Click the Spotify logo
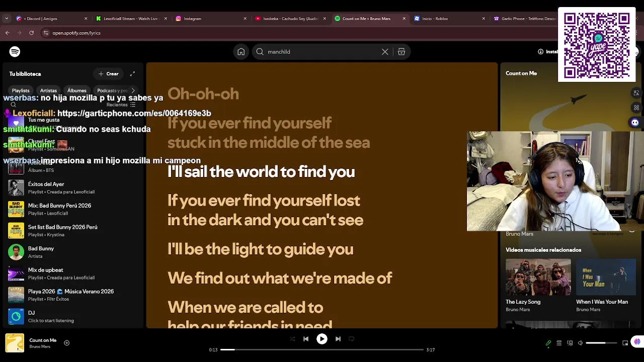Viewport: 644px width, 362px height. [x=15, y=51]
